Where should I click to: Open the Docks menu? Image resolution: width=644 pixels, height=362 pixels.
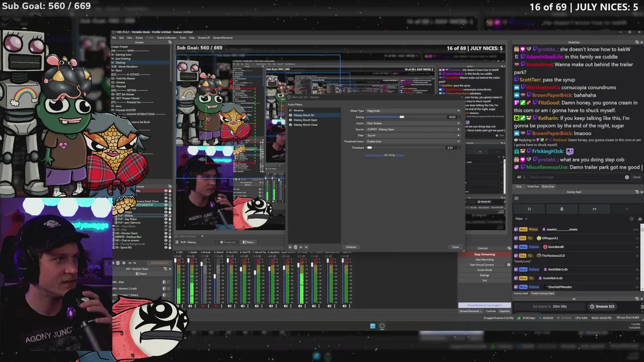pos(139,38)
